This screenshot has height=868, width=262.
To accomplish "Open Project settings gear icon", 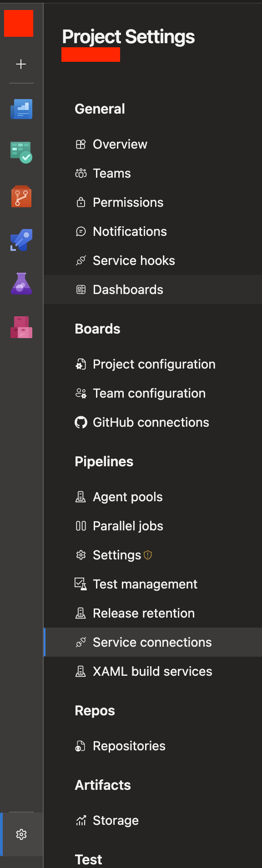I will click(x=21, y=834).
